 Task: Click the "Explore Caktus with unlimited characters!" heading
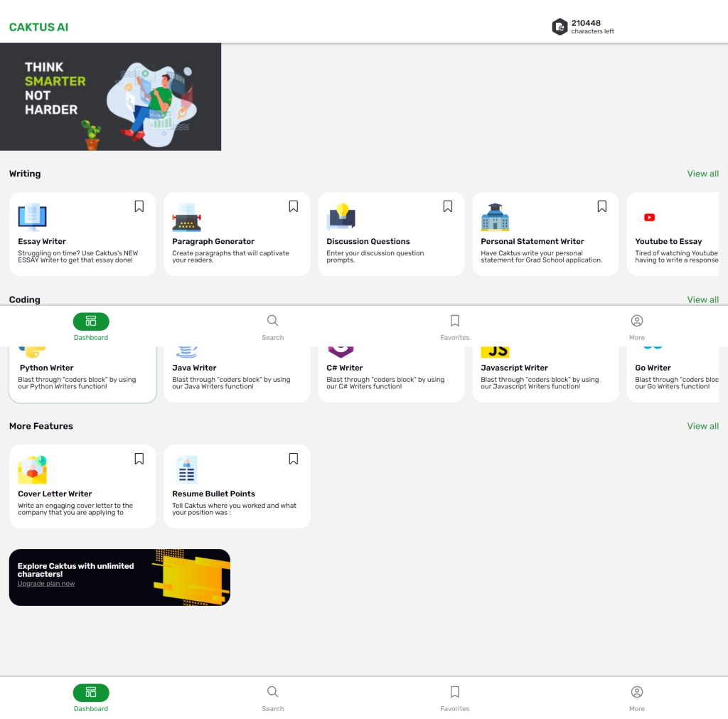pyautogui.click(x=75, y=570)
